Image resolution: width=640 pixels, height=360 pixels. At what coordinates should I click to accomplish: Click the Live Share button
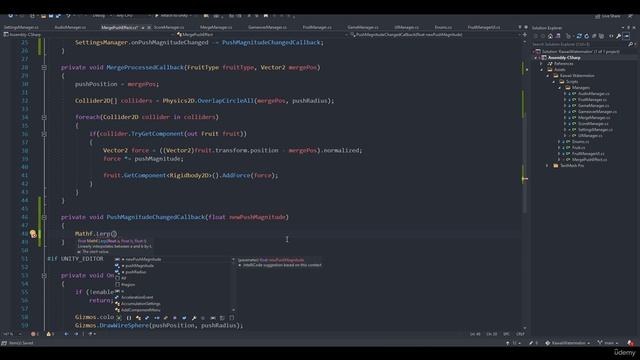[x=607, y=16]
